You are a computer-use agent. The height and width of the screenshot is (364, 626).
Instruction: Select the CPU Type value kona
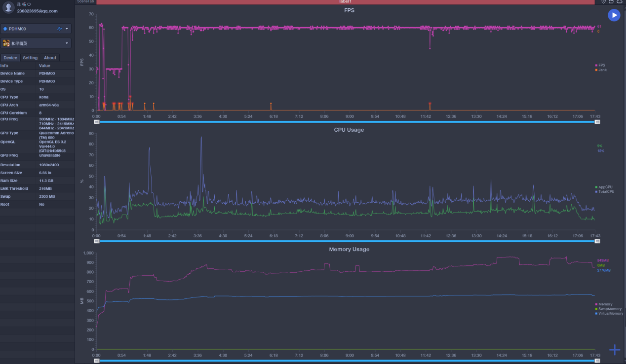[44, 97]
